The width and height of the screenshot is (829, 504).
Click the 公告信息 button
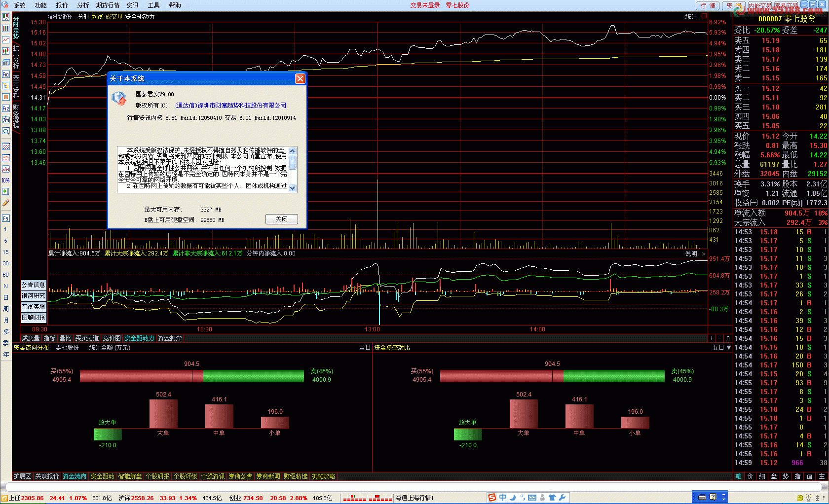point(34,285)
